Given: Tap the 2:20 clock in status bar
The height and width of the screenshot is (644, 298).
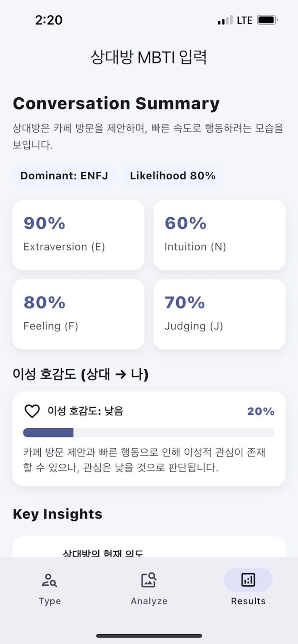Looking at the screenshot, I should (49, 20).
